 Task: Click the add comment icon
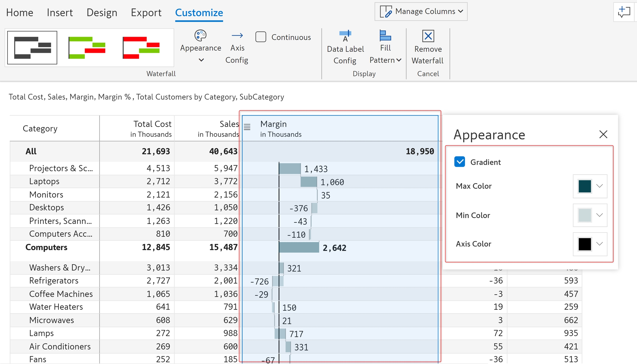[x=624, y=12]
